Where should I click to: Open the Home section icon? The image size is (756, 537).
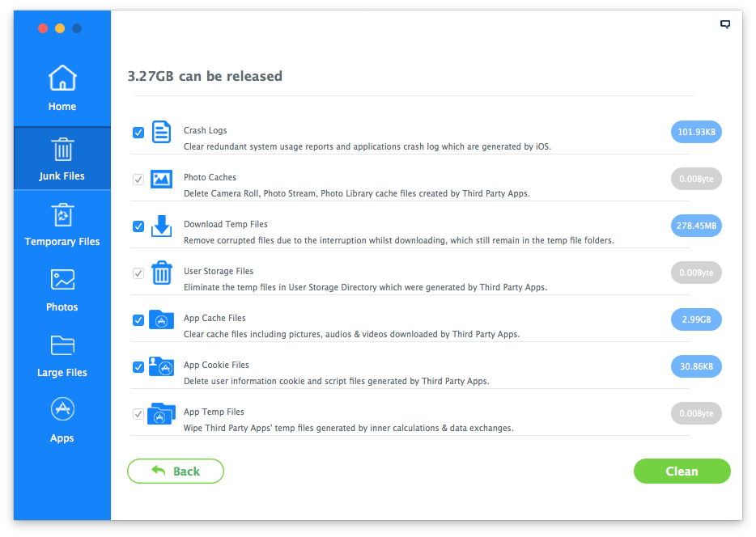pyautogui.click(x=62, y=78)
